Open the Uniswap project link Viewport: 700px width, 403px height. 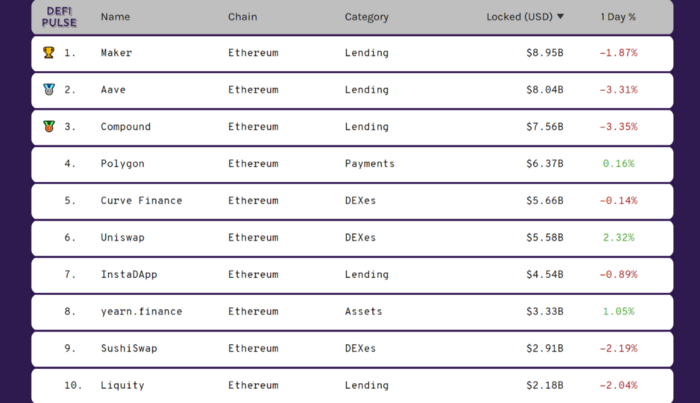(x=122, y=238)
